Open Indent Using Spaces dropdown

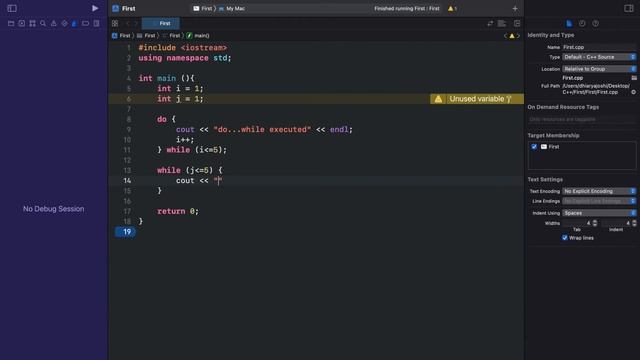coord(599,213)
